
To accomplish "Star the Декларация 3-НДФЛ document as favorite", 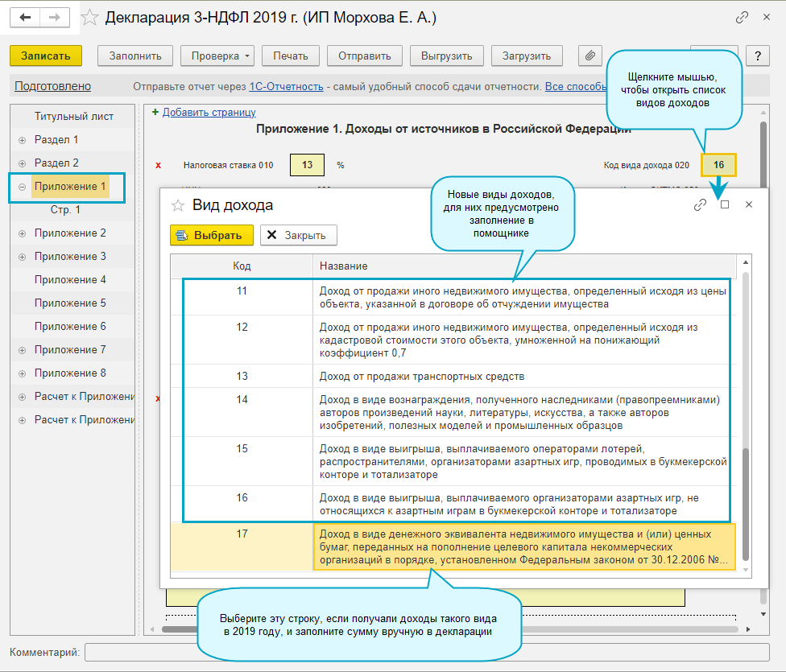I will [89, 18].
